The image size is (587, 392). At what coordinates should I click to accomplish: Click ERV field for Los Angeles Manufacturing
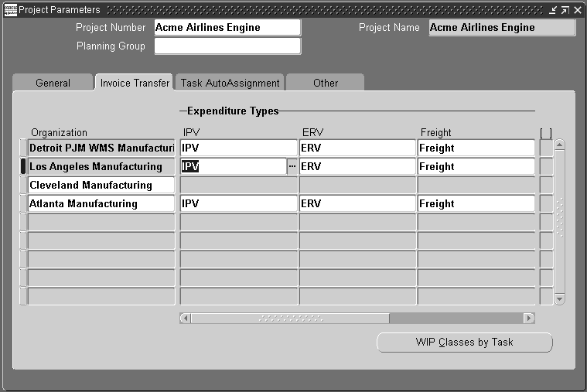357,166
